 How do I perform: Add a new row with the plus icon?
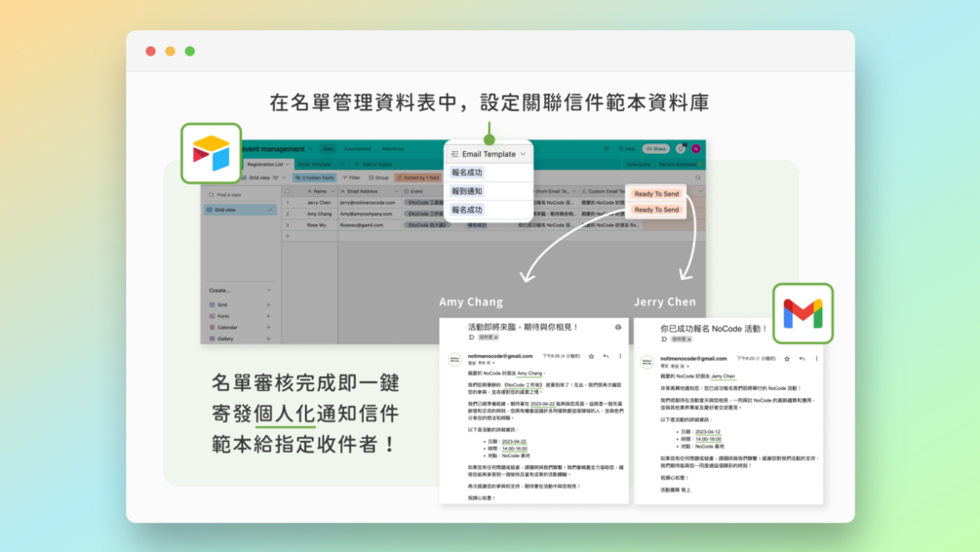(x=288, y=236)
